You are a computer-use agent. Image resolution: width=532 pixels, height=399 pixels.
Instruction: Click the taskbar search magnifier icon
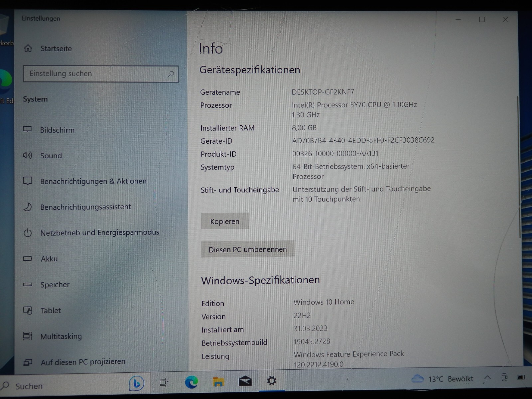pyautogui.click(x=5, y=386)
